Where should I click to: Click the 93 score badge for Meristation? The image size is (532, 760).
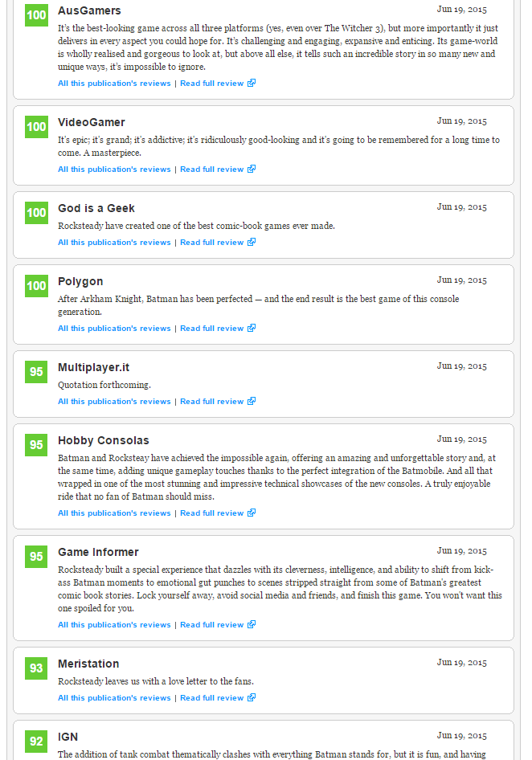click(36, 668)
